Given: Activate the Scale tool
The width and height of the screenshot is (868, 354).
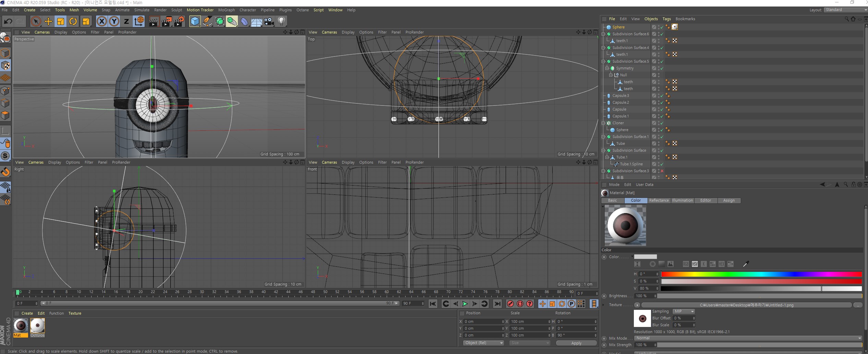Looking at the screenshot, I should [61, 21].
